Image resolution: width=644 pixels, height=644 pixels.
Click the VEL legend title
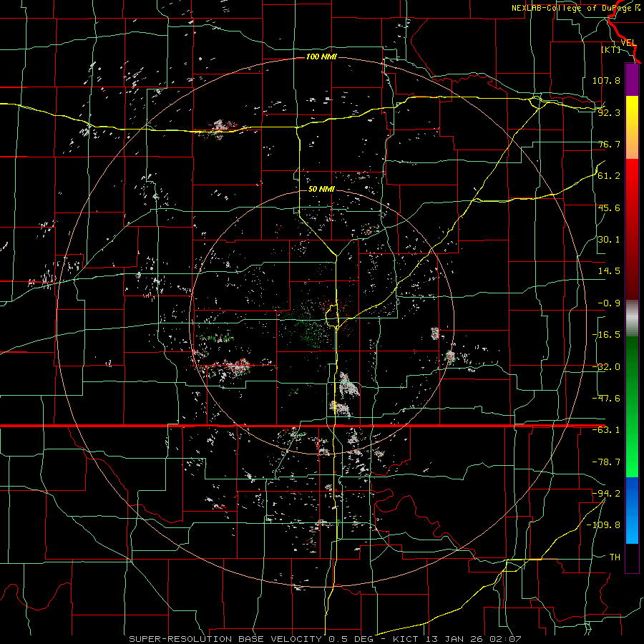coord(628,43)
